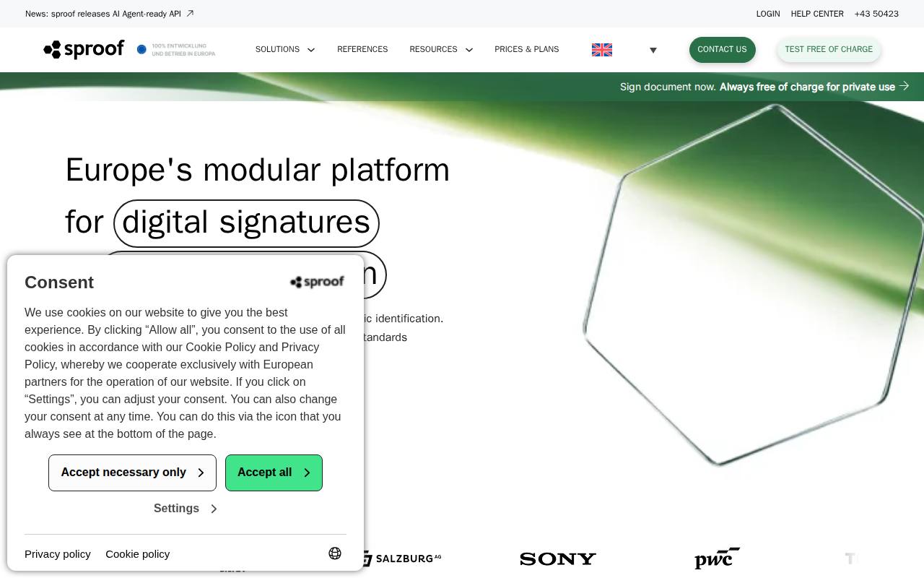Open the Login link
924x578 pixels.
(x=768, y=14)
